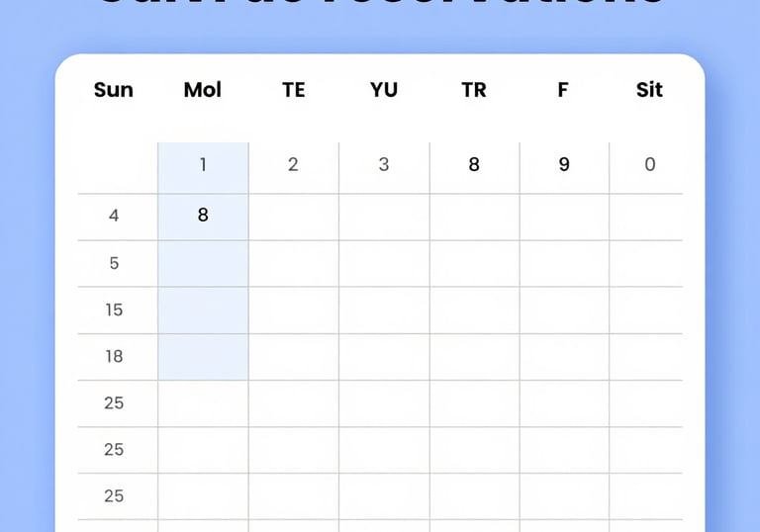Screen dimensions: 760x532
Task: Click row label 4 in Sun column
Action: [x=114, y=216]
